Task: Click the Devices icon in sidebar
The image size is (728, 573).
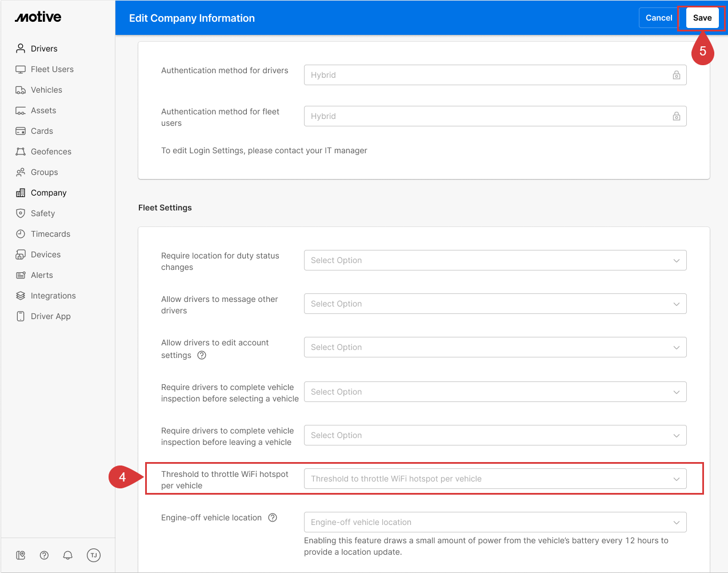Action: (x=21, y=254)
